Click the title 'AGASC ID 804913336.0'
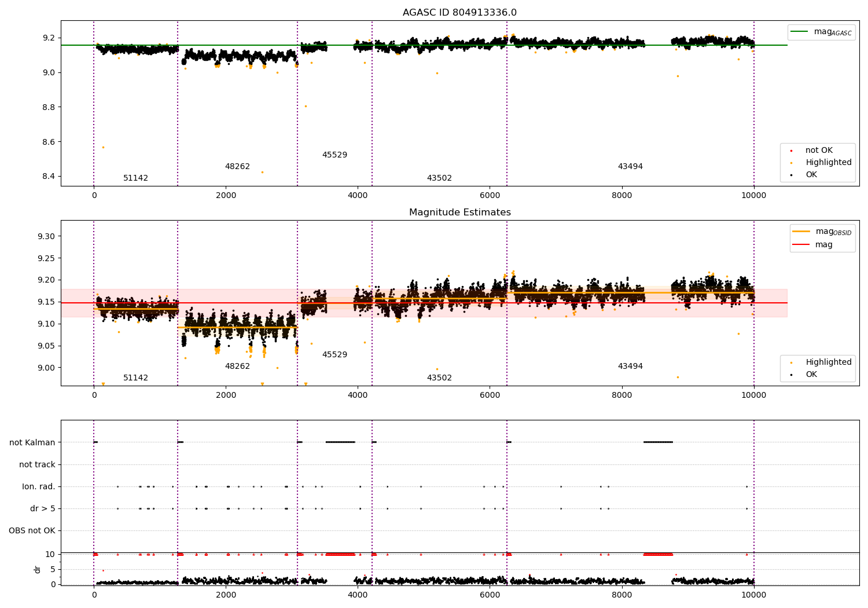The image size is (868, 608). click(x=459, y=13)
